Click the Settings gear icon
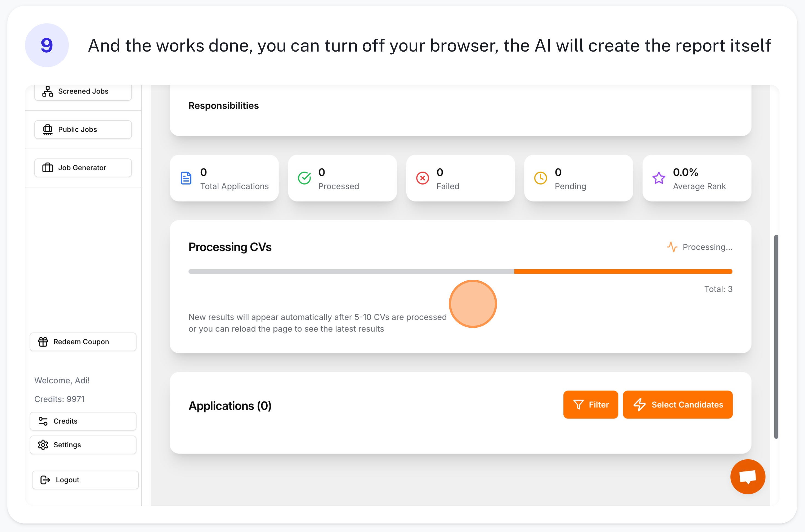Screen dimensions: 805x532 coord(43,445)
